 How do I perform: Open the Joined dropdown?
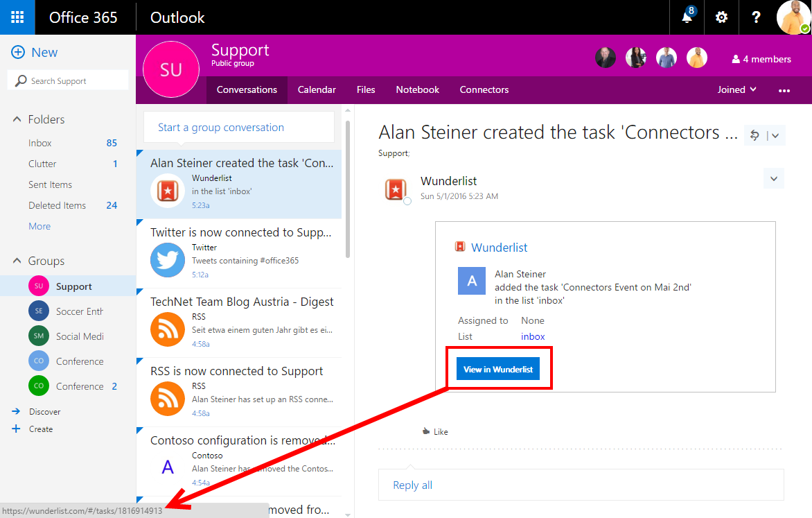click(737, 89)
